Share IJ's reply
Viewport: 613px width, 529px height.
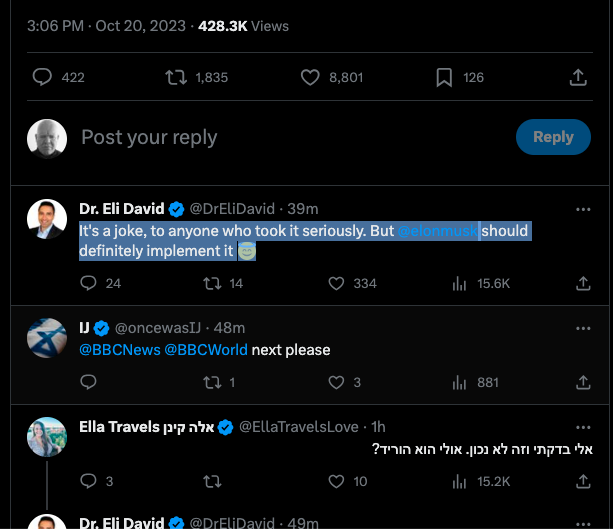[583, 382]
